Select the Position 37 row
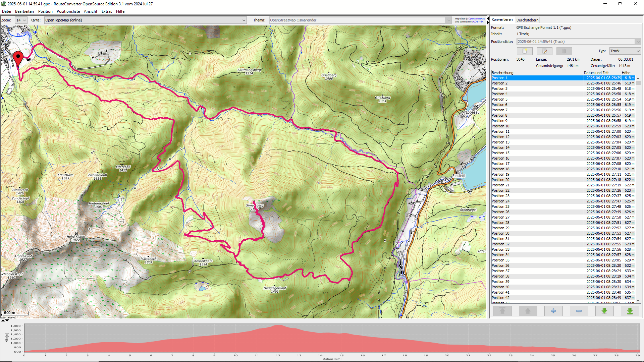 coord(563,271)
